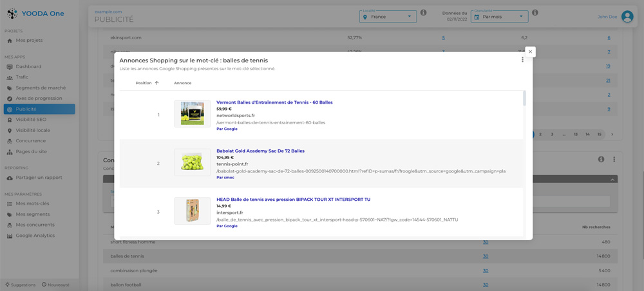Screen dimensions: 644x291
Task: Click Partager un rapport share icon
Action: pyautogui.click(x=10, y=178)
